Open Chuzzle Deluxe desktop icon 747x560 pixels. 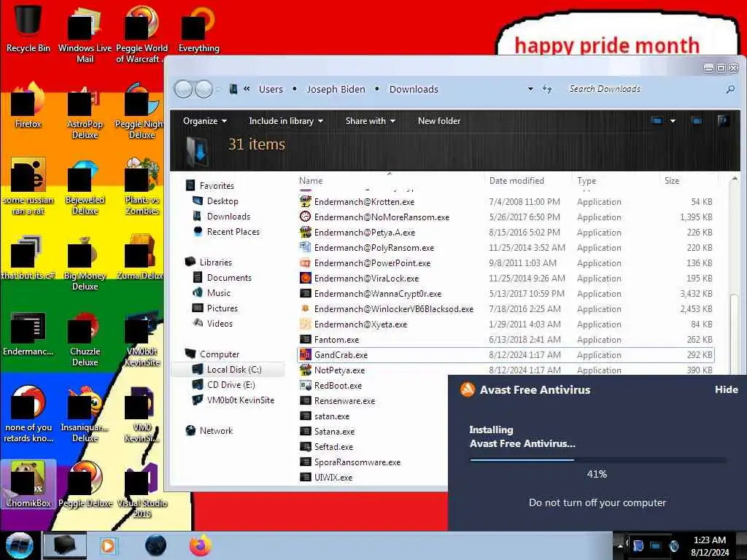pyautogui.click(x=85, y=339)
